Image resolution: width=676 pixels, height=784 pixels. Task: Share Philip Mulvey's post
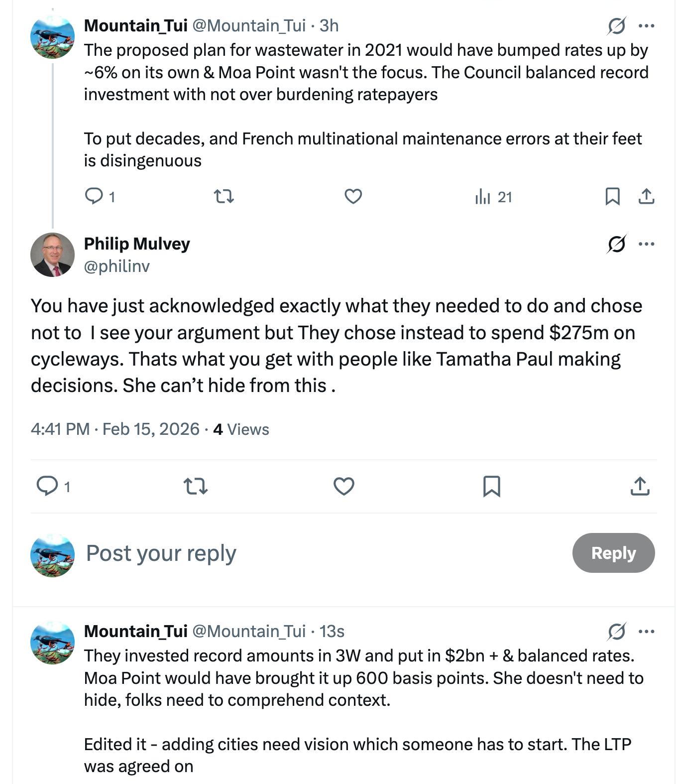tap(640, 486)
